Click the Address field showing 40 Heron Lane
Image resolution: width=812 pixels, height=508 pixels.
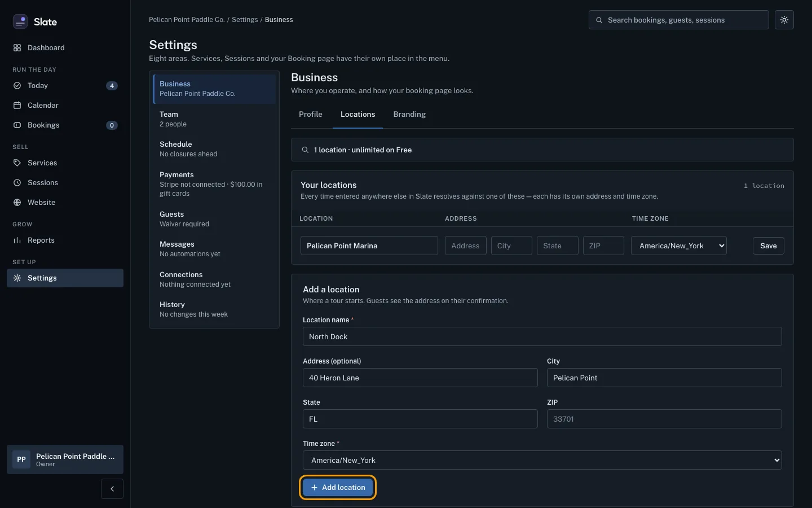coord(420,378)
